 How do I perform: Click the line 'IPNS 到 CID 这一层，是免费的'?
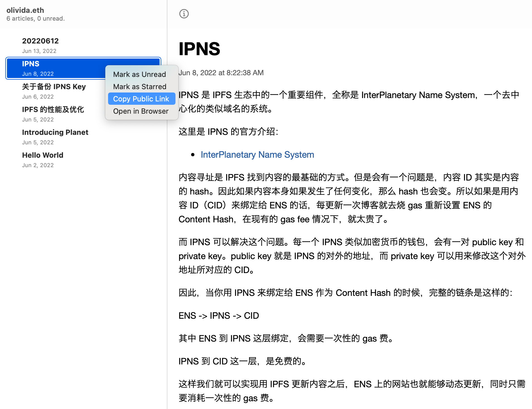coord(242,361)
